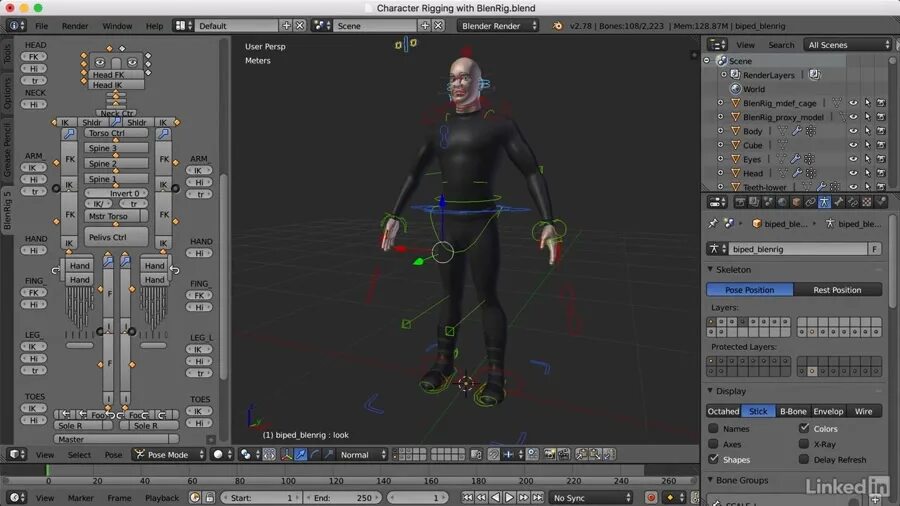900x506 pixels.
Task: Open the No Sync playback dropdown
Action: pos(591,497)
